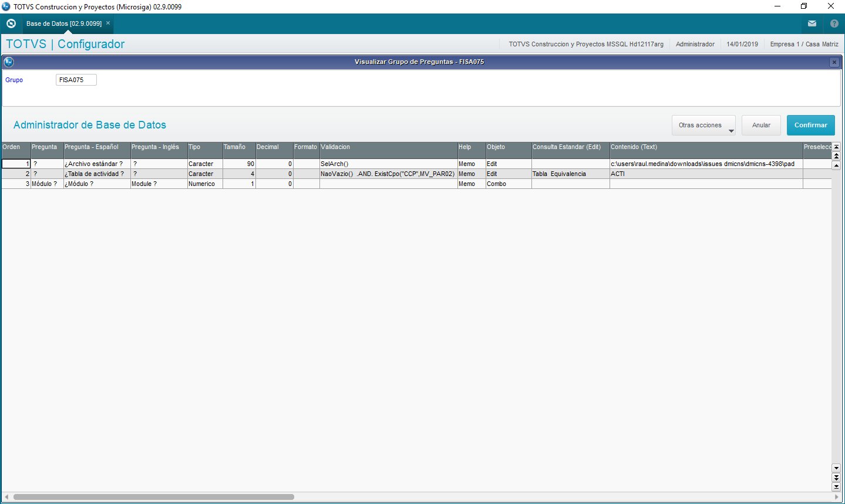Click the horizontal scrollbar right arrow
This screenshot has width=845, height=504.
836,497
